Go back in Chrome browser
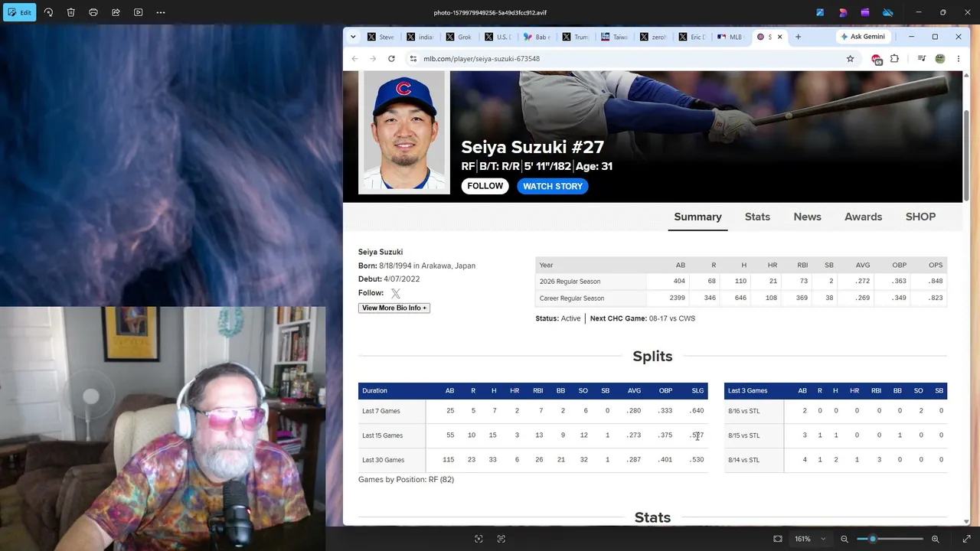The height and width of the screenshot is (551, 980). 354,59
